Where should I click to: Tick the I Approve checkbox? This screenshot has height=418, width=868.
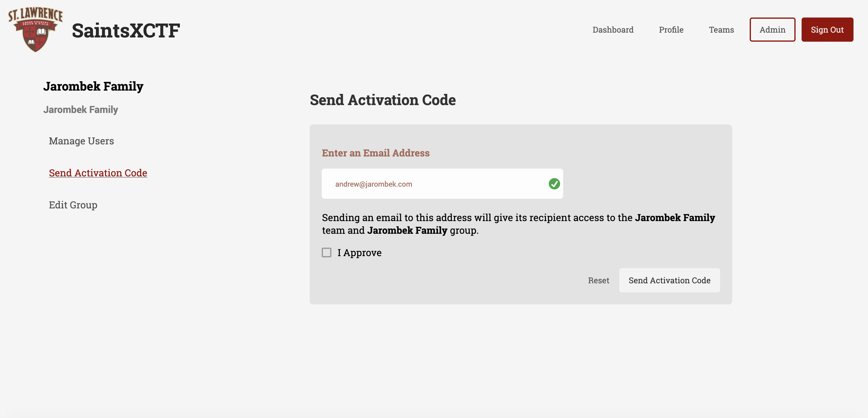click(327, 252)
